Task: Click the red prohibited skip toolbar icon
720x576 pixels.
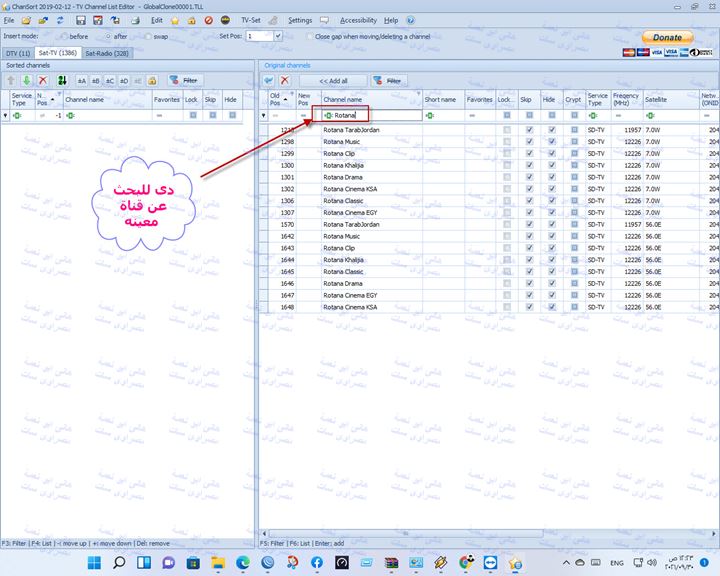Action: [x=208, y=20]
